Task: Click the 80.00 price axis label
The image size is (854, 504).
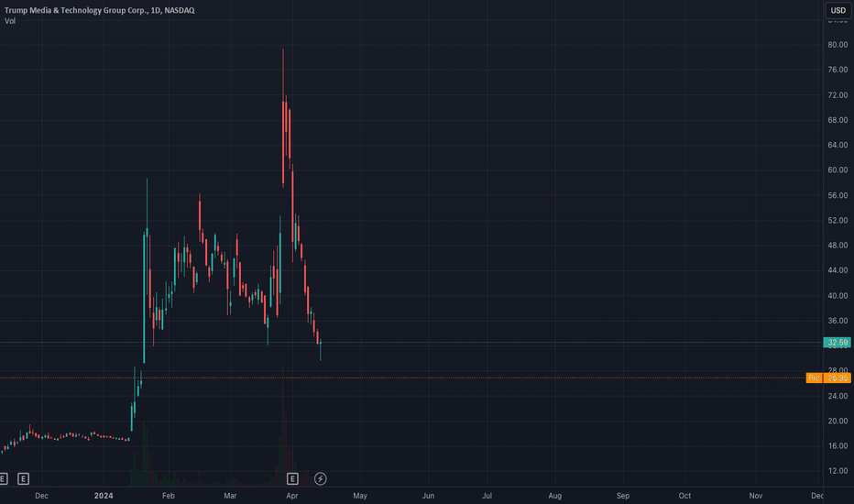Action: pyautogui.click(x=838, y=45)
